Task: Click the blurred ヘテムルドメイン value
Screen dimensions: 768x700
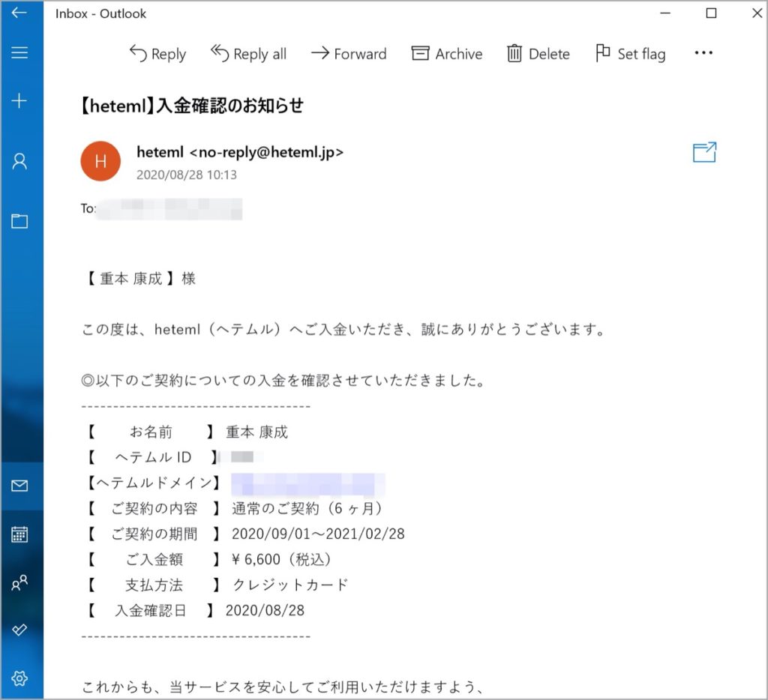Action: point(307,484)
